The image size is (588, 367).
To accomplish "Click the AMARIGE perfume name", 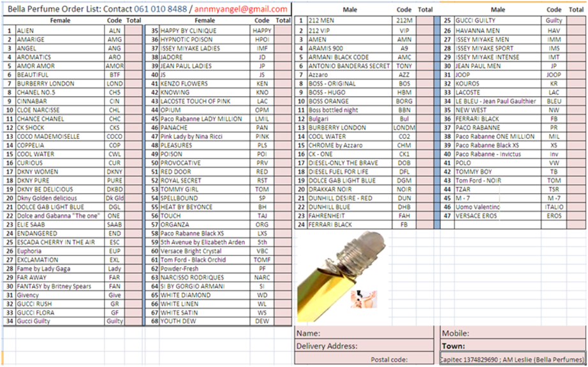I will click(x=31, y=40).
